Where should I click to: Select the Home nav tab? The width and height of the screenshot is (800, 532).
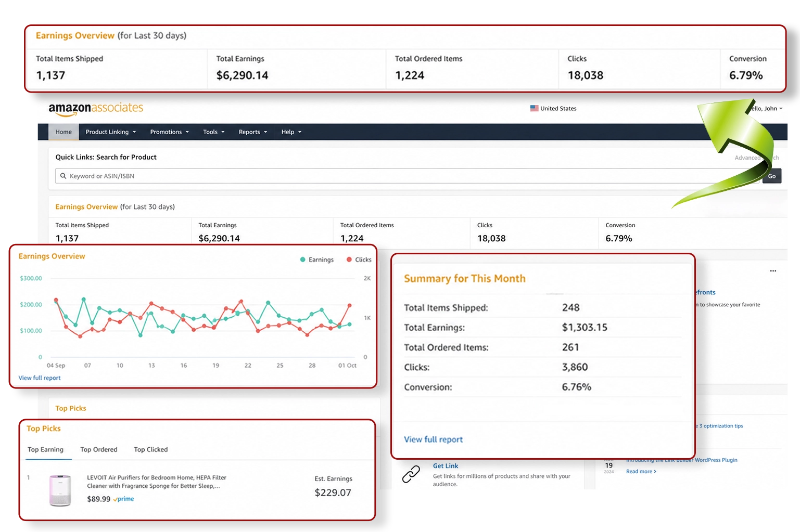point(64,132)
